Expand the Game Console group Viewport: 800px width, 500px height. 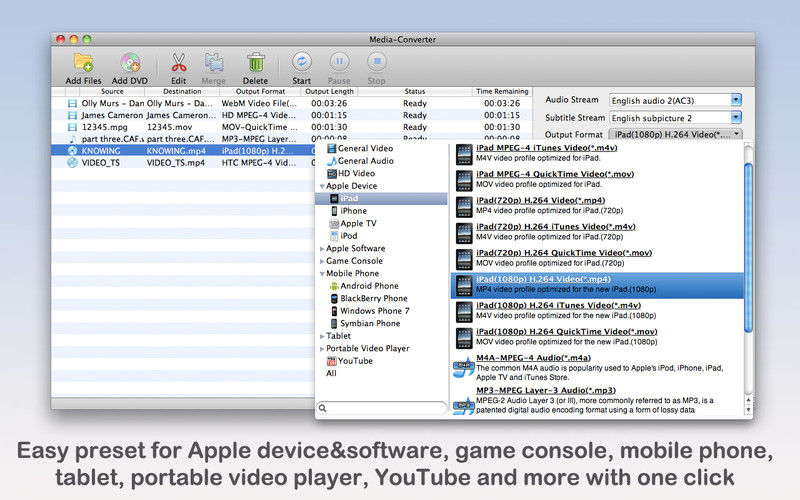coord(322,261)
